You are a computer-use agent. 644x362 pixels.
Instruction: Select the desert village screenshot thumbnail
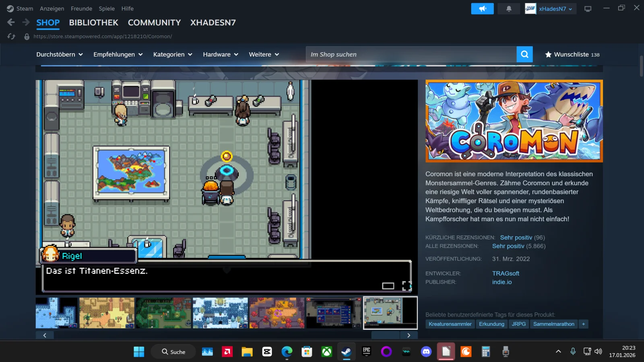(x=107, y=313)
